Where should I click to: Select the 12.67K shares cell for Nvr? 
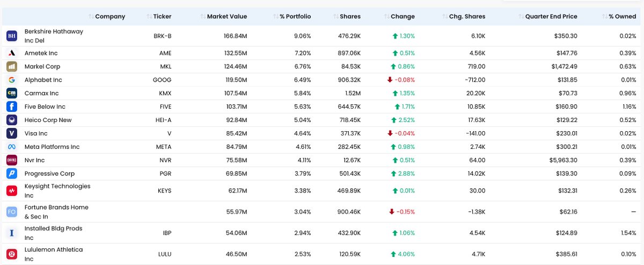pyautogui.click(x=351, y=160)
